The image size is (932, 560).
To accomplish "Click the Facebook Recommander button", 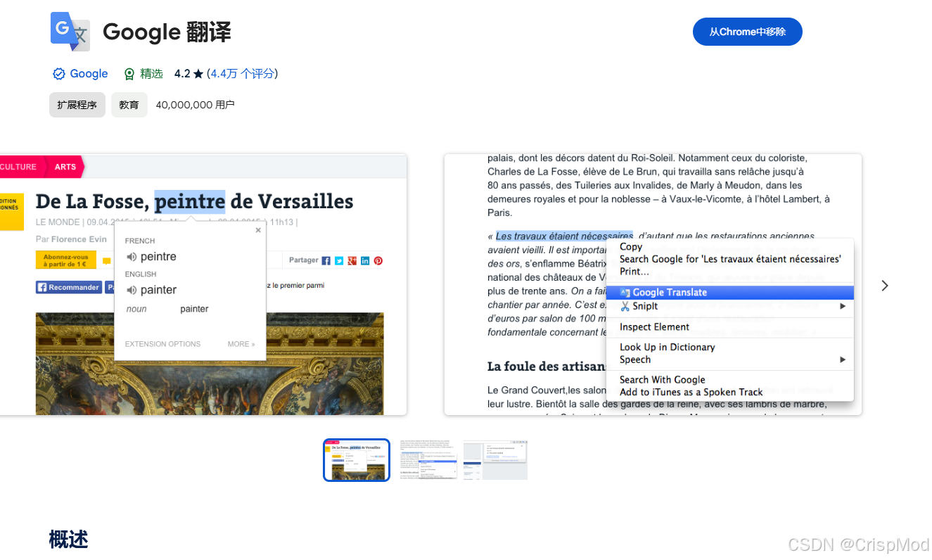I will [69, 287].
